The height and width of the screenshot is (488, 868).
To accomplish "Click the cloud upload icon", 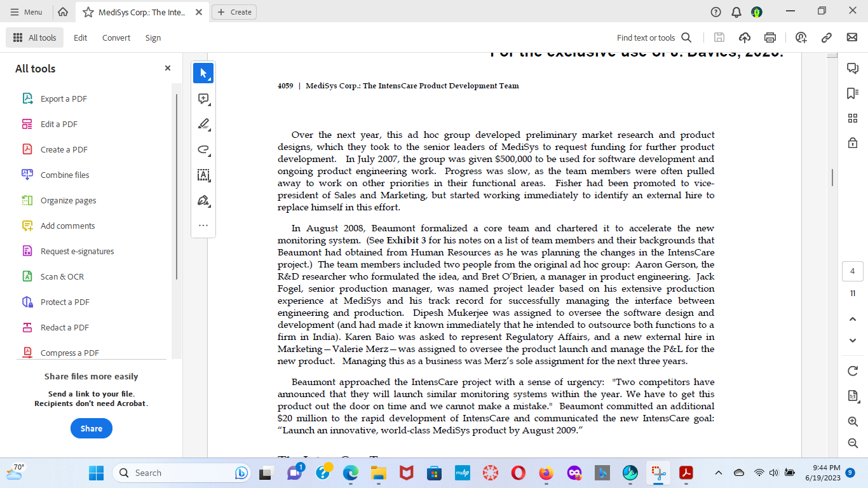I will 745,37.
